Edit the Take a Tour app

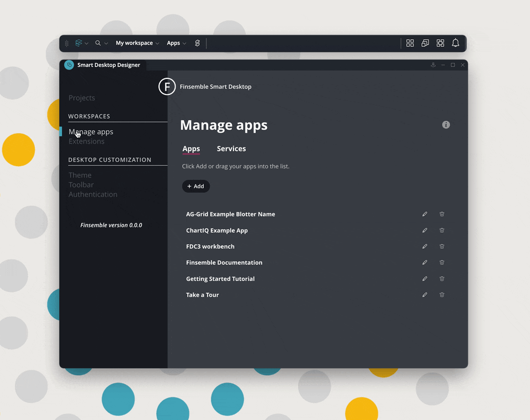(x=425, y=295)
